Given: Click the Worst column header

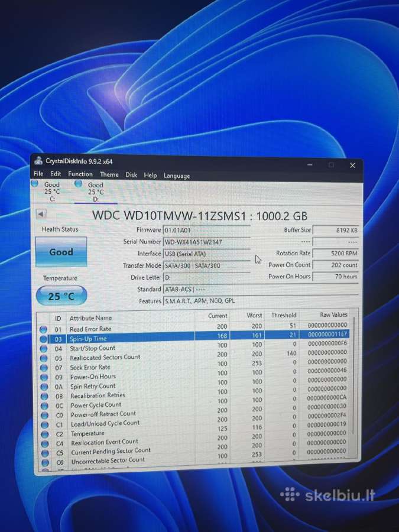Looking at the screenshot, I should coord(254,315).
